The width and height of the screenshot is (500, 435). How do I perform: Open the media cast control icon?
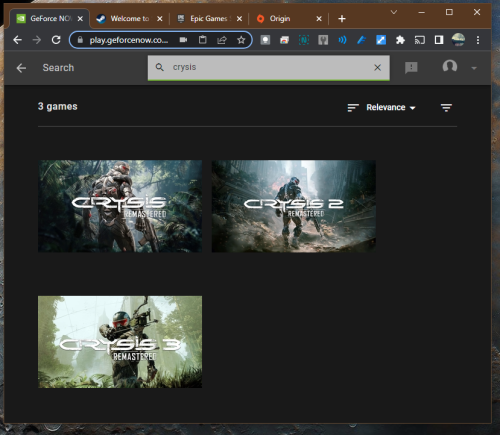tap(420, 40)
